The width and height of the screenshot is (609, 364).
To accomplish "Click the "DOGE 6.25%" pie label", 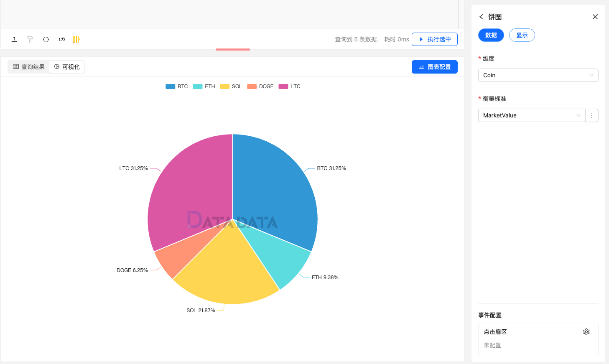I will pos(132,270).
